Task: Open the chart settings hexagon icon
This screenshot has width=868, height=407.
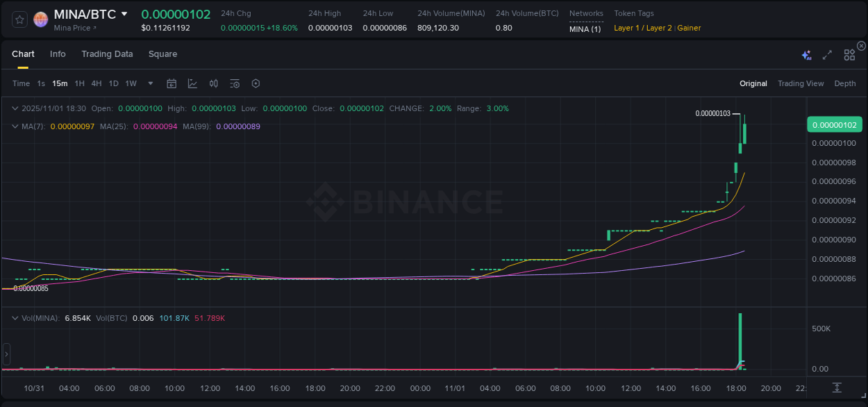Action: click(x=256, y=83)
